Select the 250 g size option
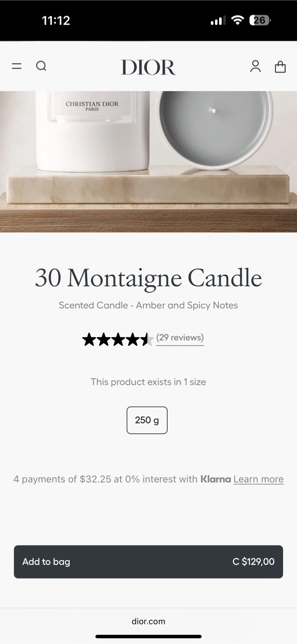 (147, 420)
